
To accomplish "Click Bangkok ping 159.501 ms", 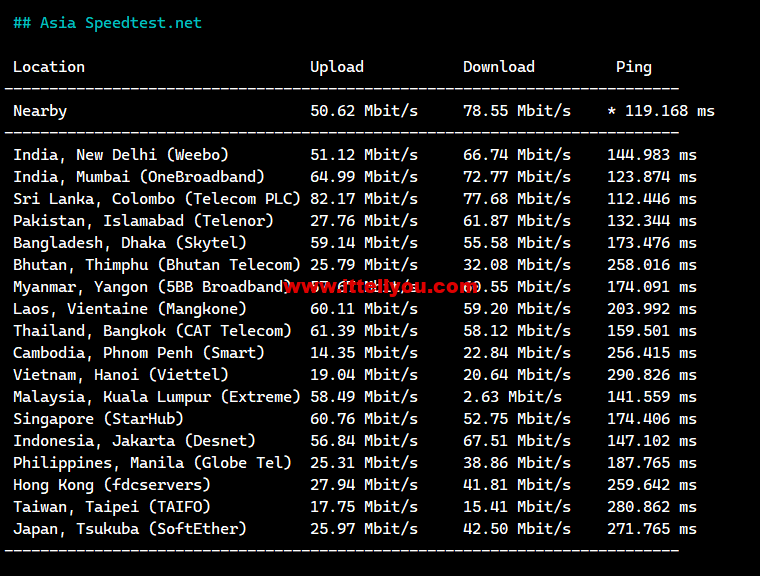I will (652, 331).
